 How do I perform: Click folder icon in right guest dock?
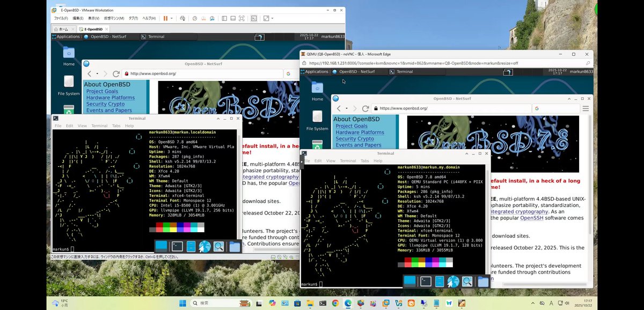(x=484, y=281)
